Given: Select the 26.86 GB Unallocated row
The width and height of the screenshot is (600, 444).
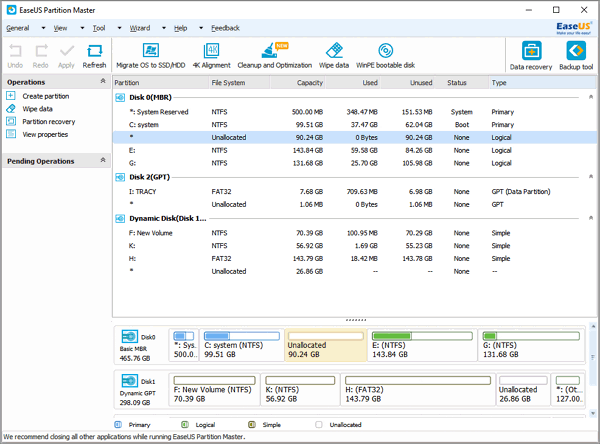Looking at the screenshot, I should point(355,271).
